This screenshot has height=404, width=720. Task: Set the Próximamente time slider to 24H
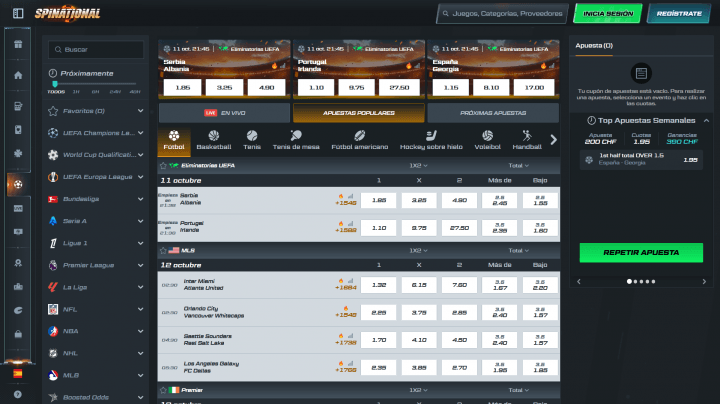[115, 91]
